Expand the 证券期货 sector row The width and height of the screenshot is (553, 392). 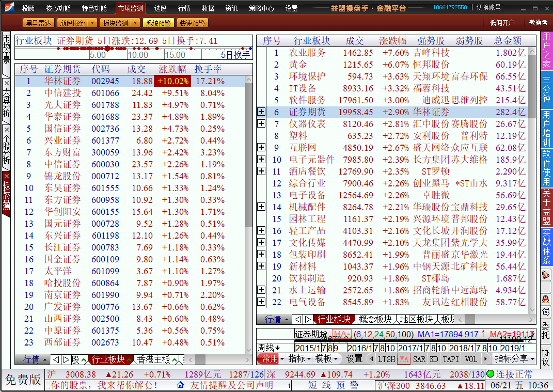pyautogui.click(x=261, y=112)
